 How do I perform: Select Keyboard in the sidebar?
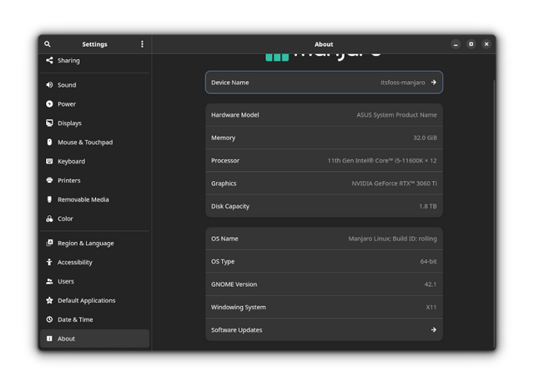point(94,161)
